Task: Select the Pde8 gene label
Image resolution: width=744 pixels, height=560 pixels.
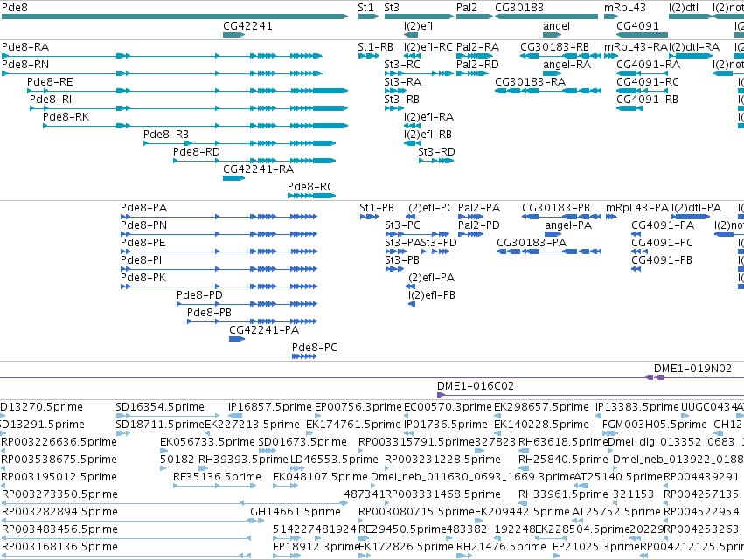Action: 15,8
